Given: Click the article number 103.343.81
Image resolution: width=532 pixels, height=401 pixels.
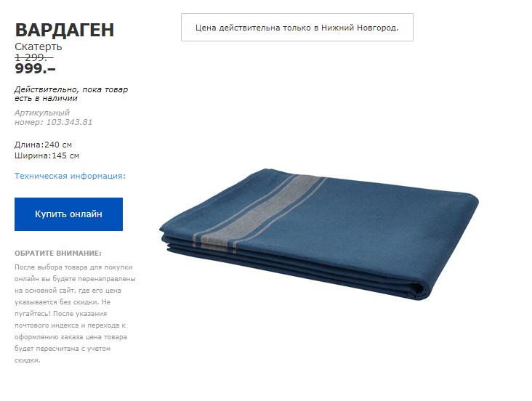Looking at the screenshot, I should [69, 122].
